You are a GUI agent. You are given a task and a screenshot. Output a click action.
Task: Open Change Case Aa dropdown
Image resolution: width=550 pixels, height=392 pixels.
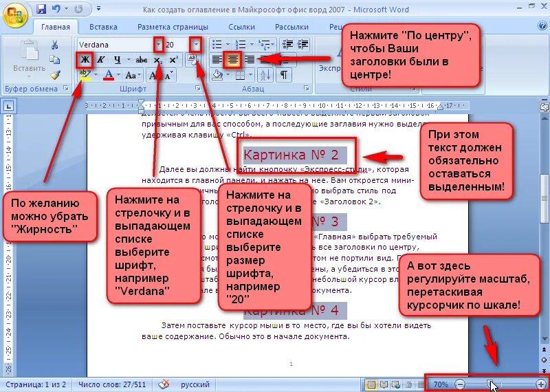tap(133, 75)
